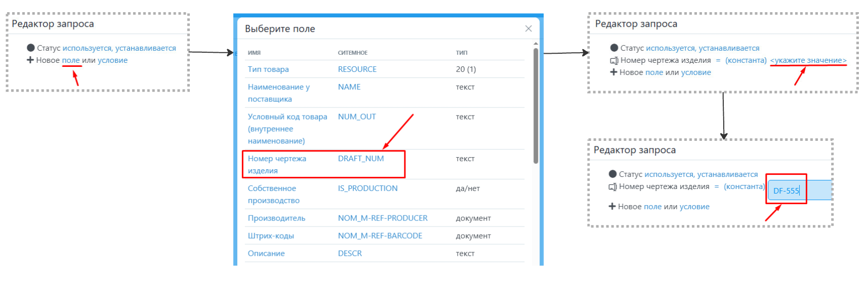The width and height of the screenshot is (868, 301).
Task: Click the field list vertical scrollbar thumb
Action: point(535,106)
